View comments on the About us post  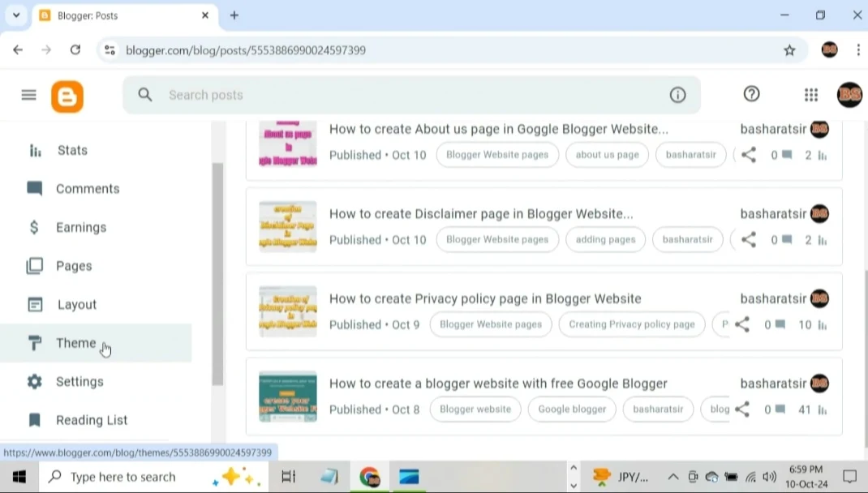782,155
